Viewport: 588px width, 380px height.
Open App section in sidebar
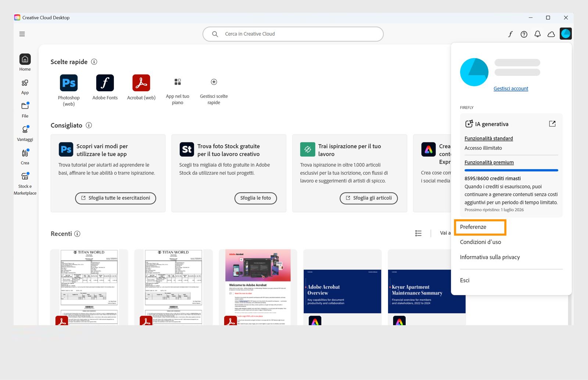pyautogui.click(x=25, y=87)
